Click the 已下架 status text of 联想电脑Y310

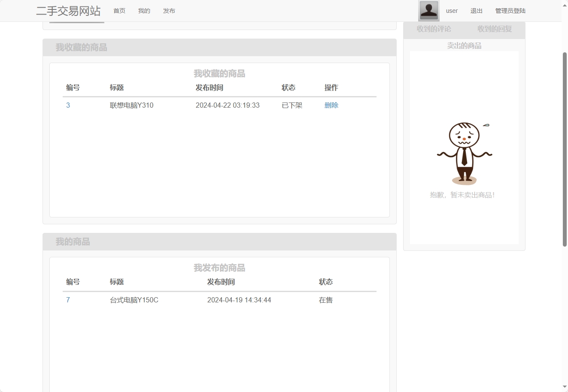(292, 105)
